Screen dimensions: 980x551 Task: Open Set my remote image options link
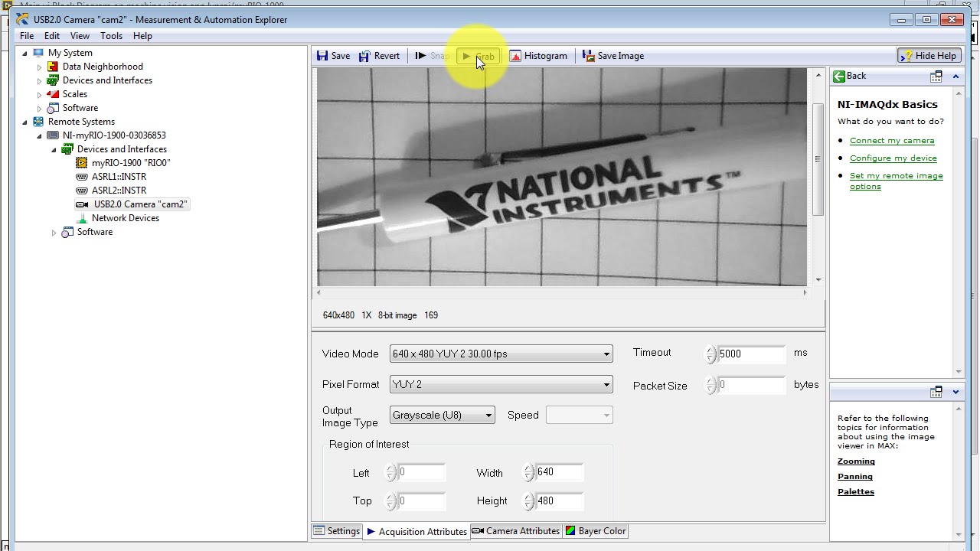pyautogui.click(x=897, y=181)
